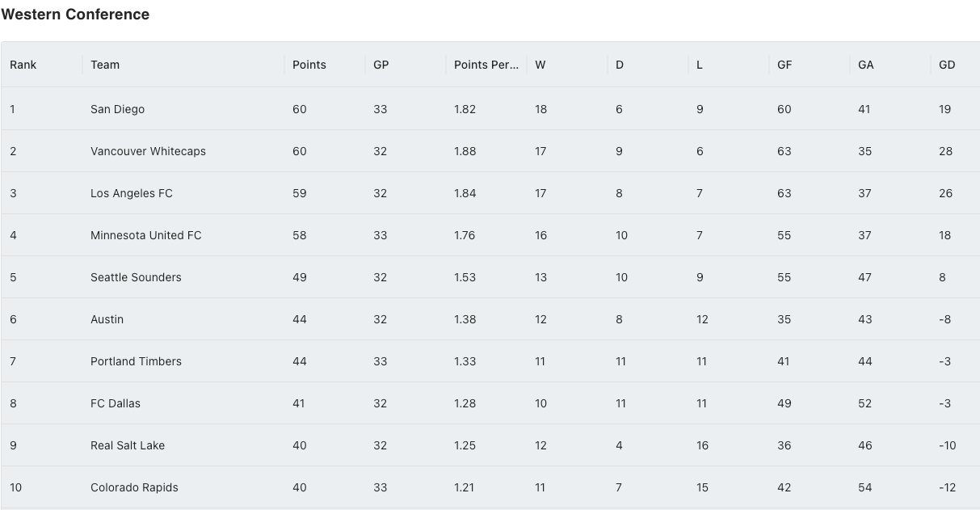This screenshot has width=980, height=510.
Task: Click the Team column header
Action: point(105,65)
